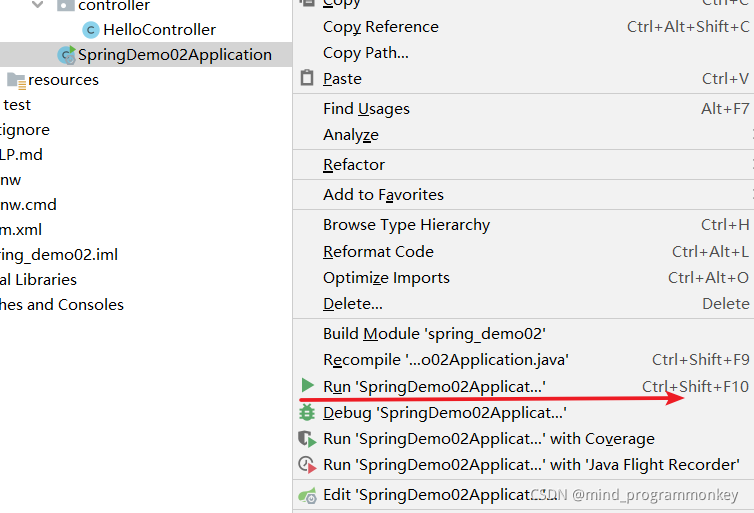Choose Find Usages in the context menu
Screen dimensions: 754x513
(x=523, y=109)
